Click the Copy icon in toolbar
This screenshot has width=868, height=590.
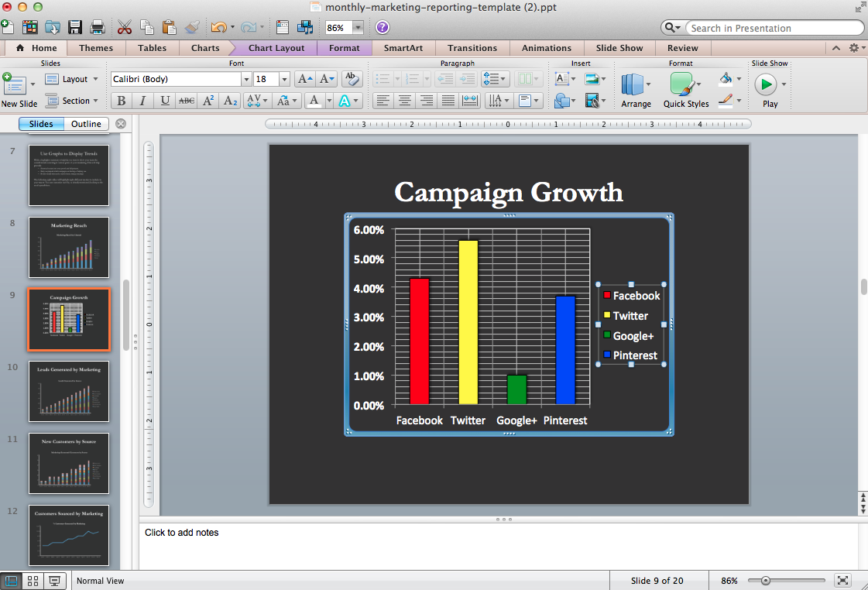146,27
